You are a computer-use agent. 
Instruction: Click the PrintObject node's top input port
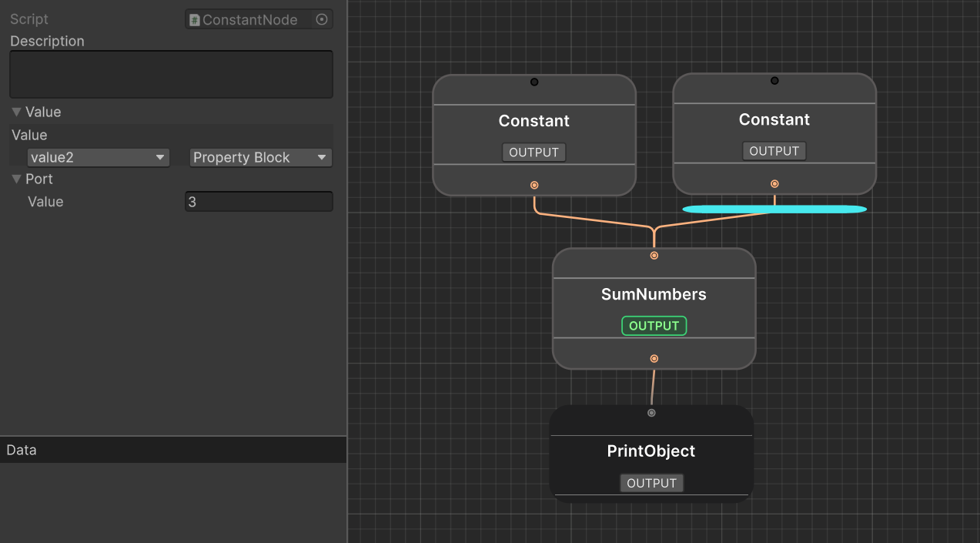651,413
